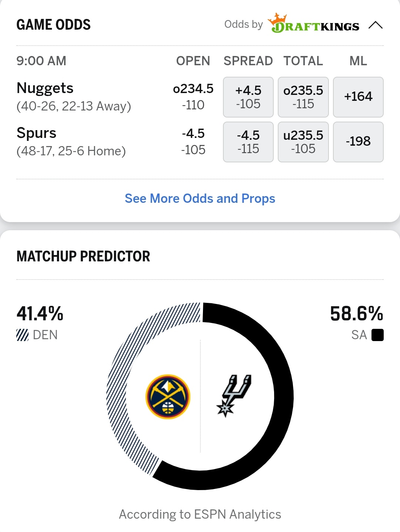
Task: Choose Spurs -198 moneyline
Action: coord(358,142)
